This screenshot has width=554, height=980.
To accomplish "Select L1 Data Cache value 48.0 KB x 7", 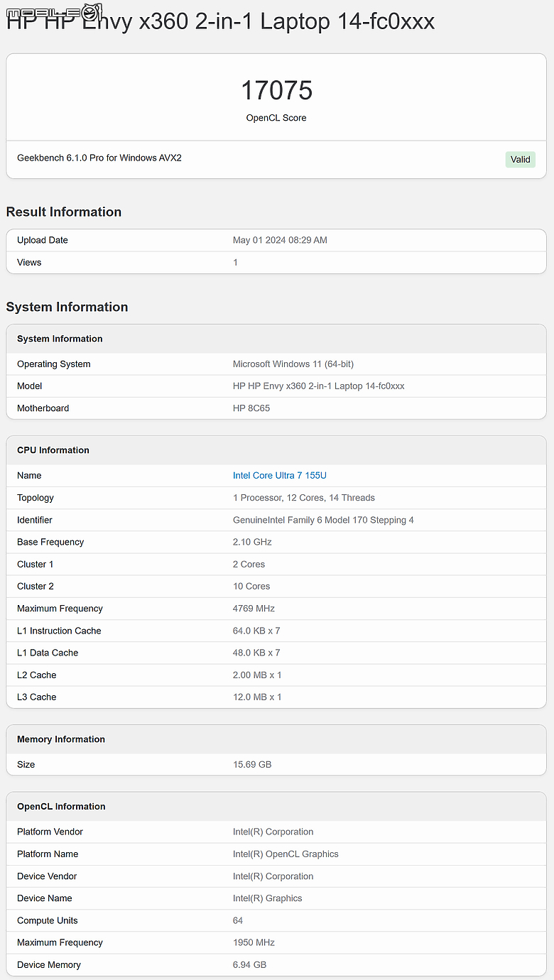I will pos(256,653).
